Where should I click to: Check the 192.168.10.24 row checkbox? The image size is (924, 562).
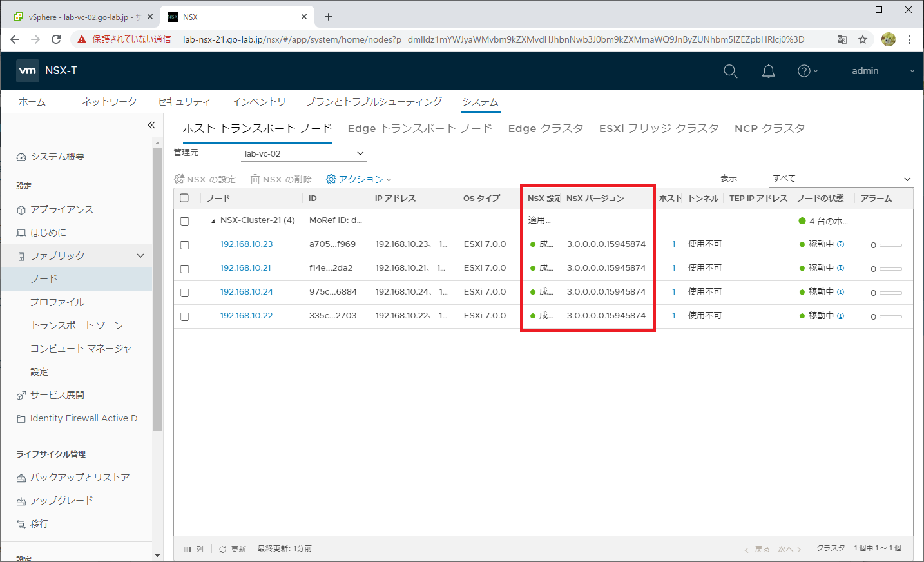coord(184,293)
